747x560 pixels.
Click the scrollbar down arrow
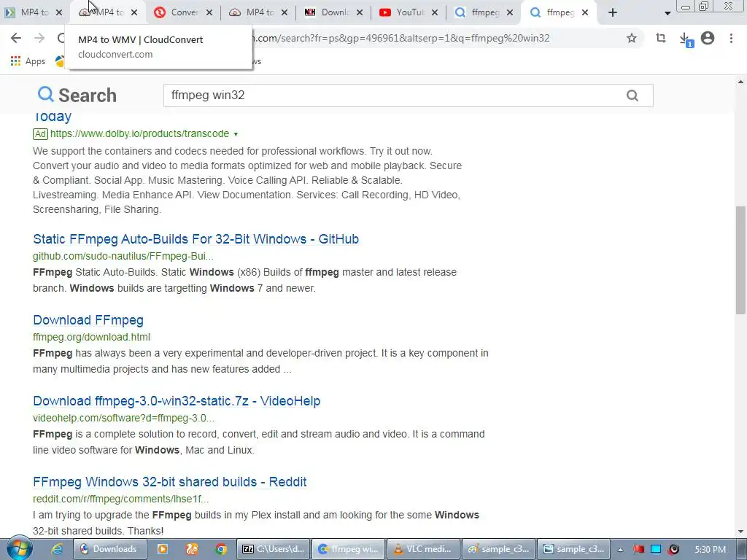[740, 532]
